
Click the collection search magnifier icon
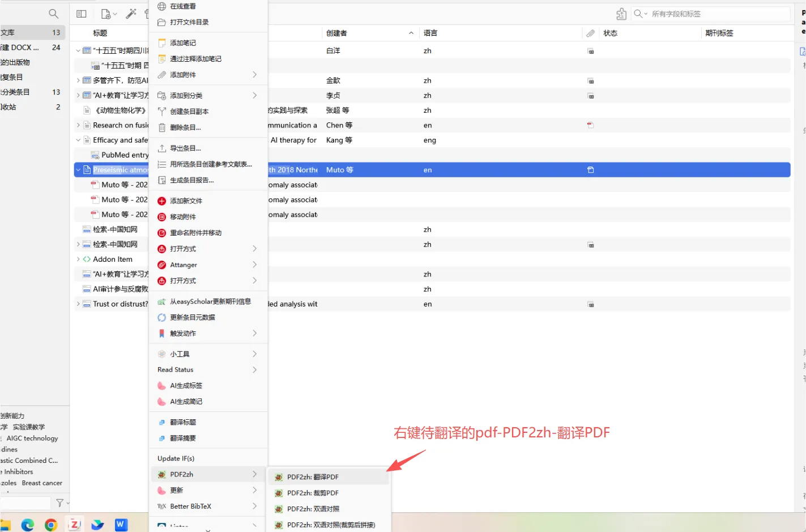53,14
